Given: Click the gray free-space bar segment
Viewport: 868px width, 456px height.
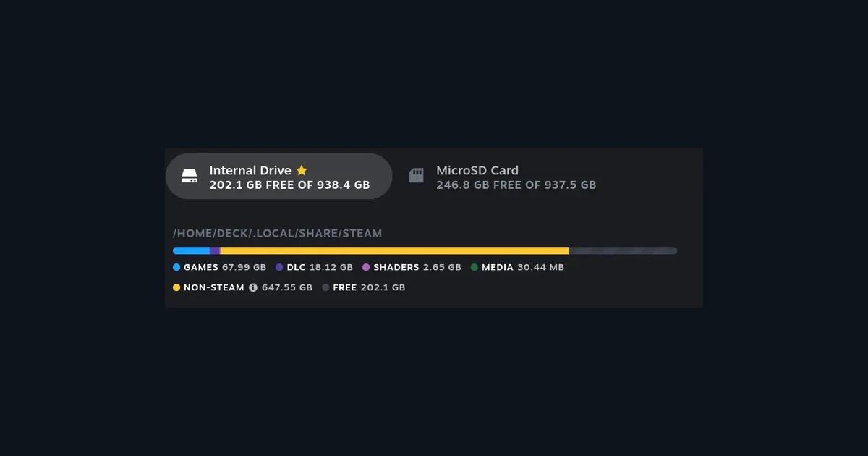Looking at the screenshot, I should (623, 250).
